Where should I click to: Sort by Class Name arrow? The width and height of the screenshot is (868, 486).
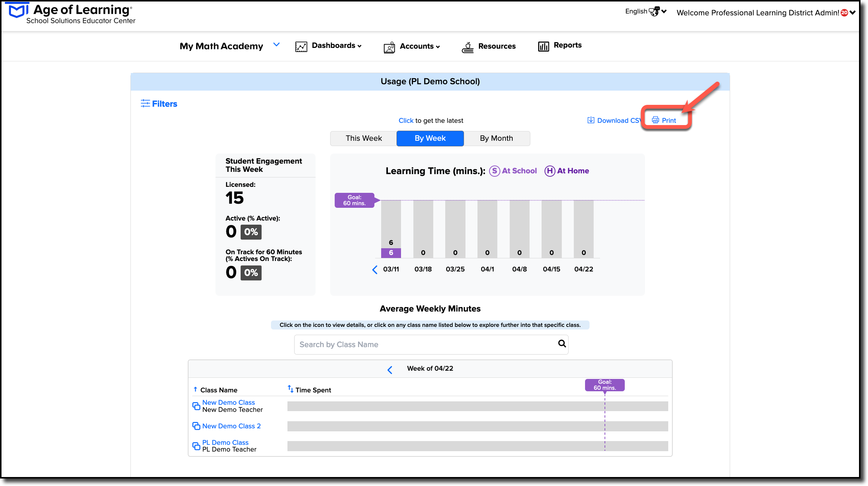[195, 389]
